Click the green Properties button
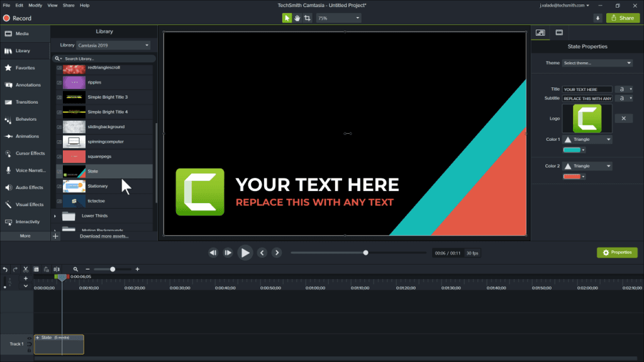The width and height of the screenshot is (644, 362). tap(617, 253)
